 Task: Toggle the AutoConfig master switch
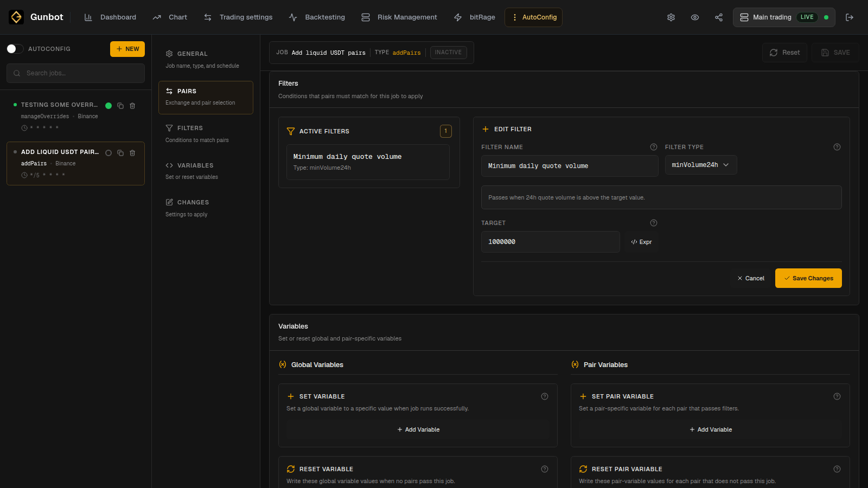[x=15, y=49]
